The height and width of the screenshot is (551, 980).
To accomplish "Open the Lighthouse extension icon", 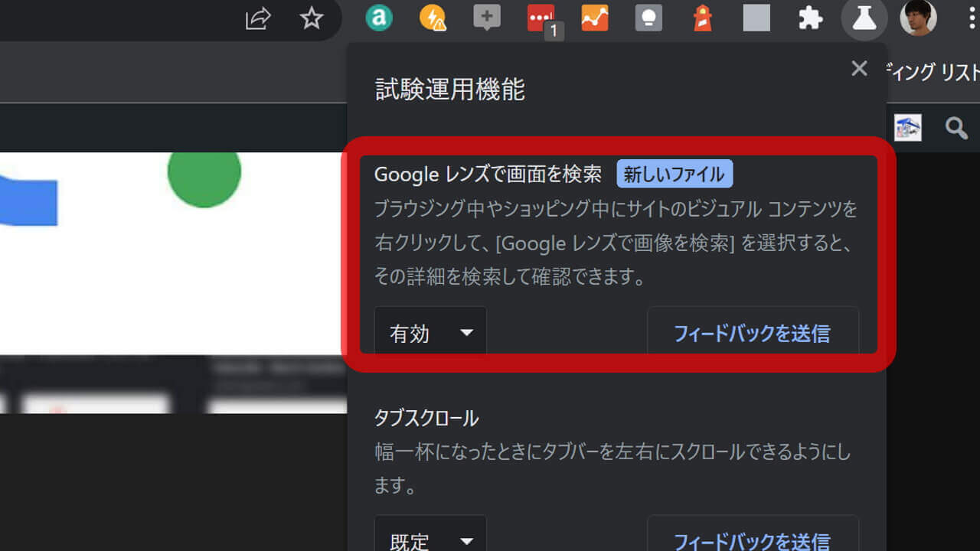I will (x=701, y=18).
